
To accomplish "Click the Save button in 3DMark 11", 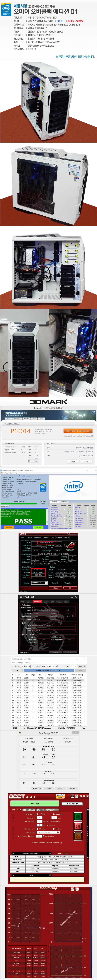I will tap(86, 461).
